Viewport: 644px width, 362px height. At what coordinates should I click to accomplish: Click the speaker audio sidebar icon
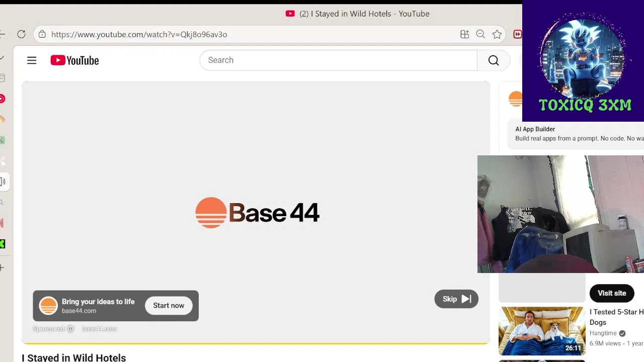3,182
